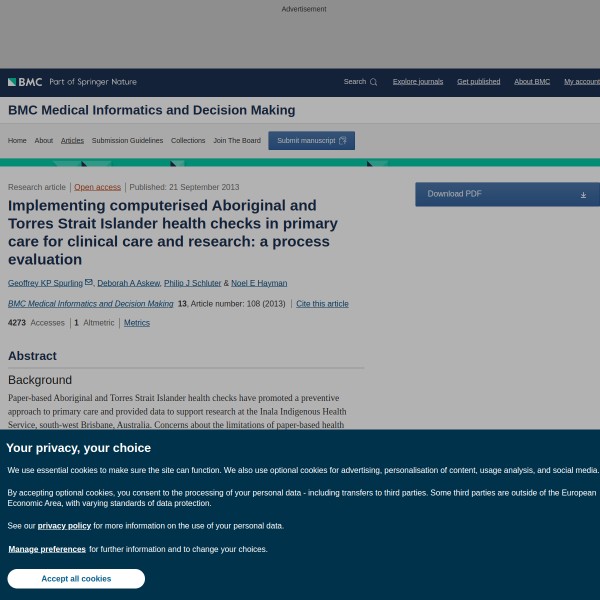This screenshot has width=600, height=600.
Task: Click the download arrow icon on PDF button
Action: tap(583, 194)
